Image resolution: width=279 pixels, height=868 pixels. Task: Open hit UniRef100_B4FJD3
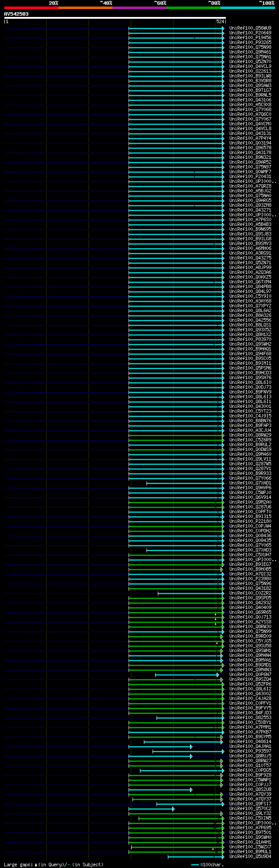250,713
